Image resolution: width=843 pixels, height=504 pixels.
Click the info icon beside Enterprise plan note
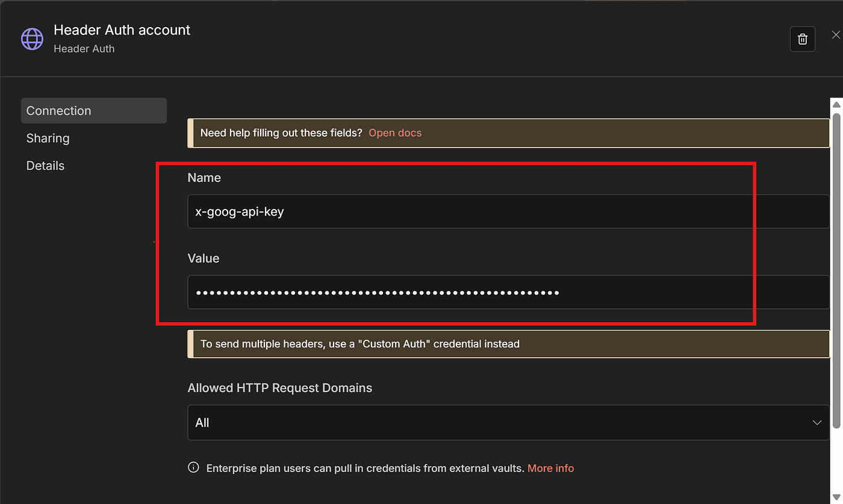point(193,468)
